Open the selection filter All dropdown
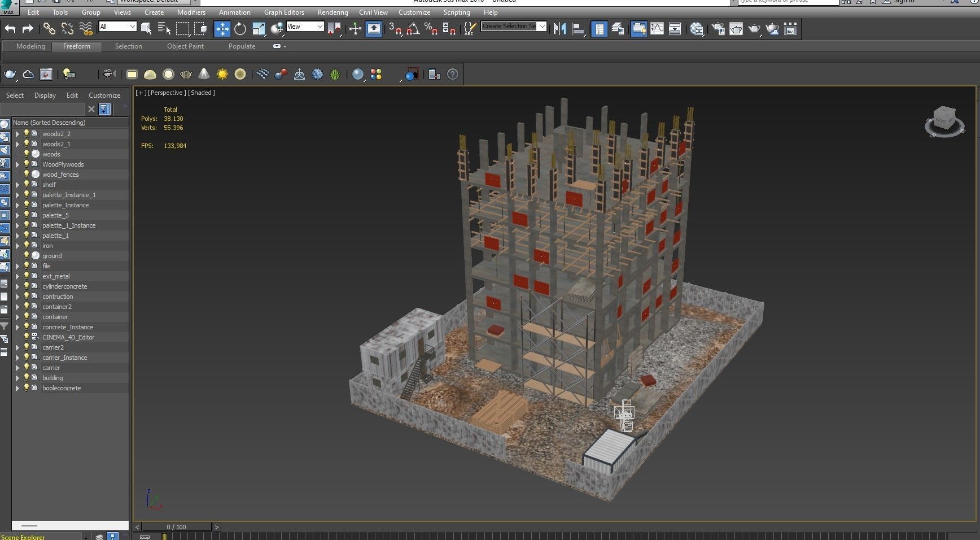This screenshot has height=540, width=980. click(x=117, y=27)
